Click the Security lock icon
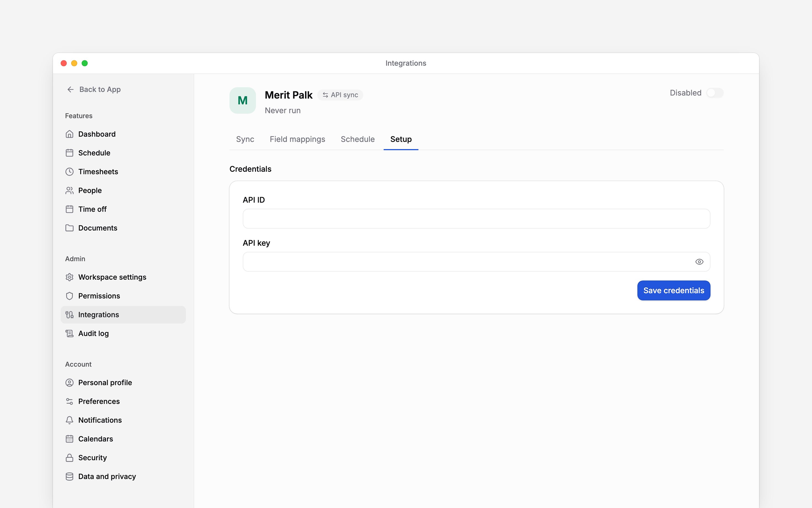This screenshot has height=508, width=812. (x=70, y=458)
